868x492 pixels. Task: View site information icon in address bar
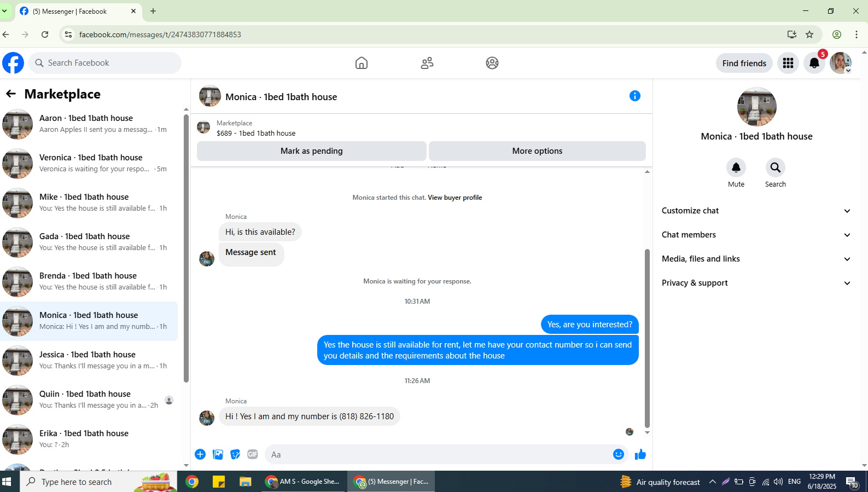tap(68, 34)
